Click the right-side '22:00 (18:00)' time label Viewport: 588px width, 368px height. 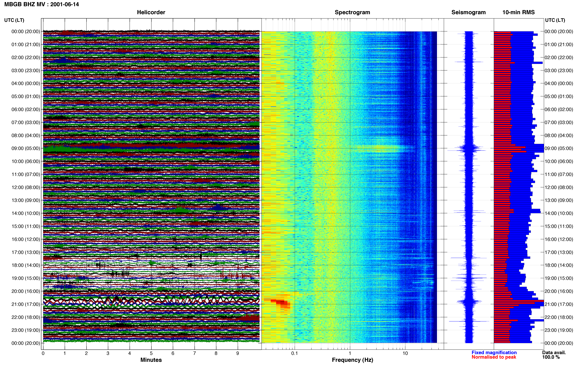click(x=559, y=317)
